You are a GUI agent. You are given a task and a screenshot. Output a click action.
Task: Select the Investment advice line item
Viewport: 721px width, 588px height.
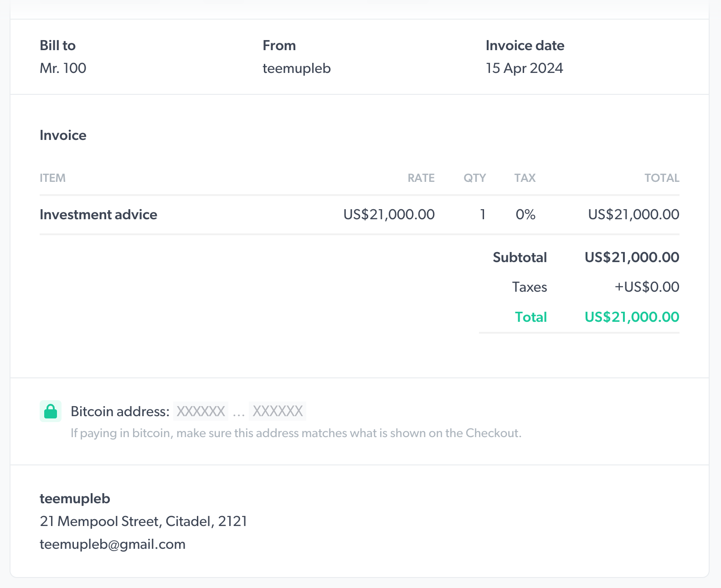(98, 215)
